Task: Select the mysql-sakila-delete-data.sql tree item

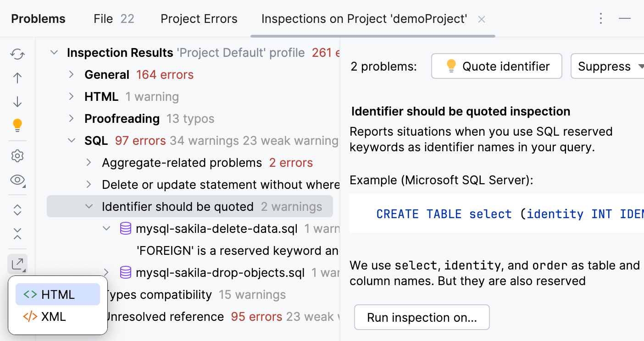Action: pos(216,228)
